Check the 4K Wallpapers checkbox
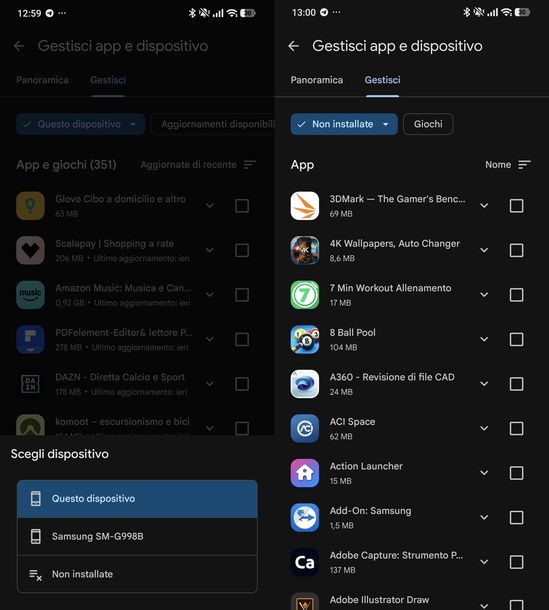The height and width of the screenshot is (610, 549). point(516,250)
